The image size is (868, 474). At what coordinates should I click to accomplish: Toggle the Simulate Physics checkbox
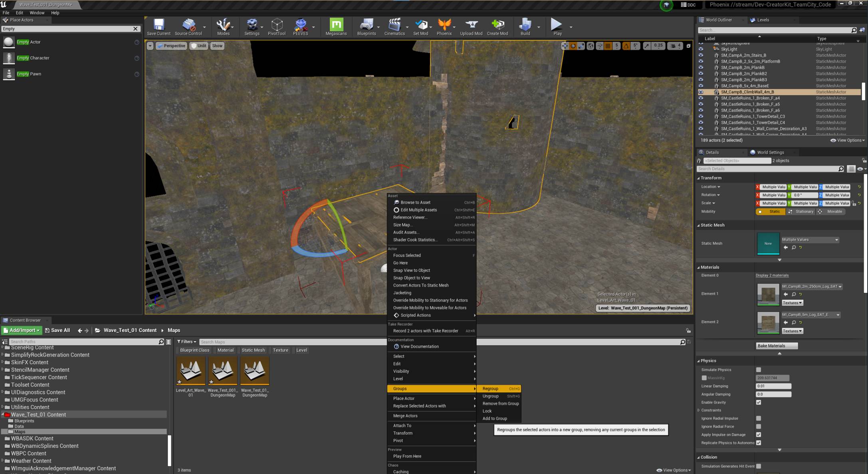758,370
